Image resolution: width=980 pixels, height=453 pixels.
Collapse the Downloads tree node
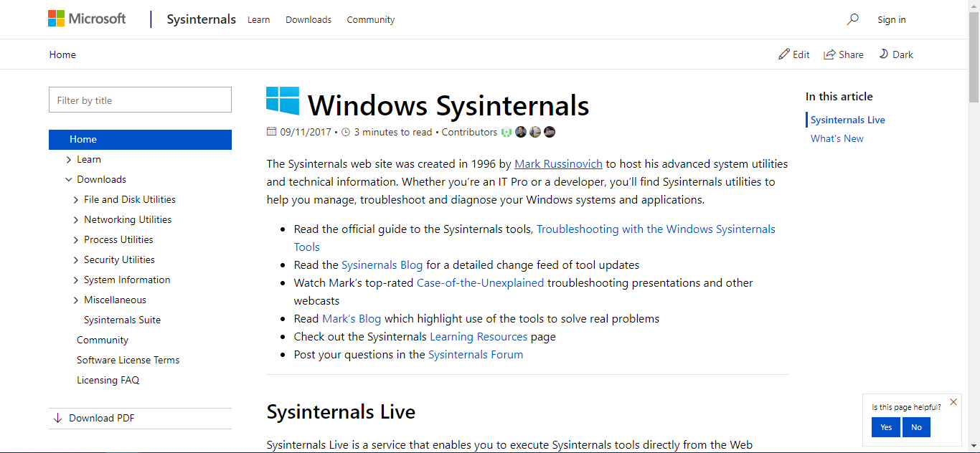coord(69,180)
